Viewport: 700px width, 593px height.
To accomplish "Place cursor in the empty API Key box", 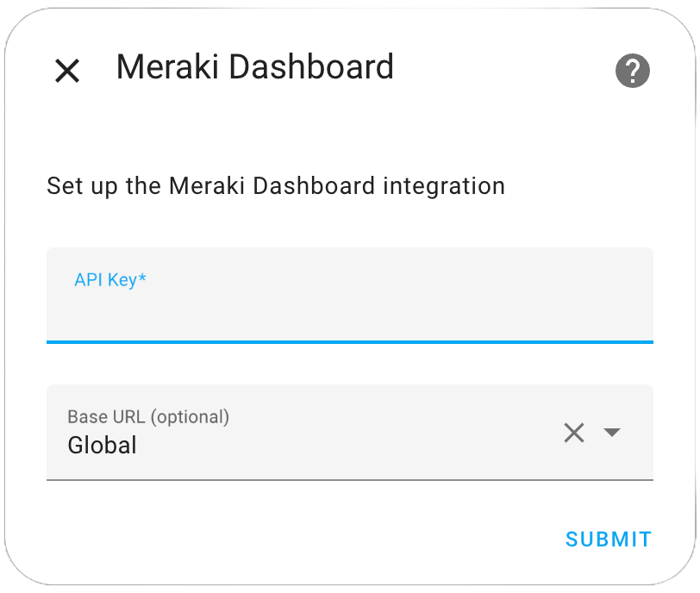I will [349, 312].
